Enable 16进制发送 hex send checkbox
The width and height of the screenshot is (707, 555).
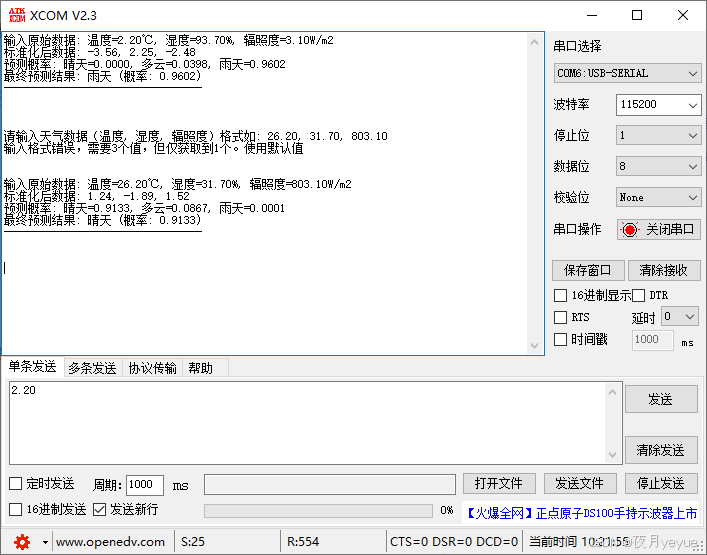(x=16, y=509)
